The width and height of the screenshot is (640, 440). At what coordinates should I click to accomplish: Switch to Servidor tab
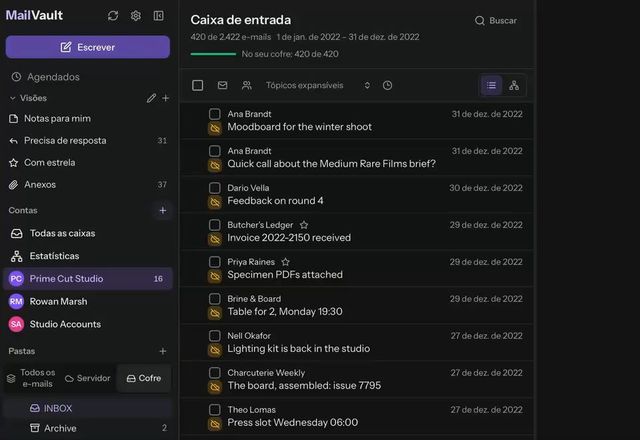click(x=87, y=378)
